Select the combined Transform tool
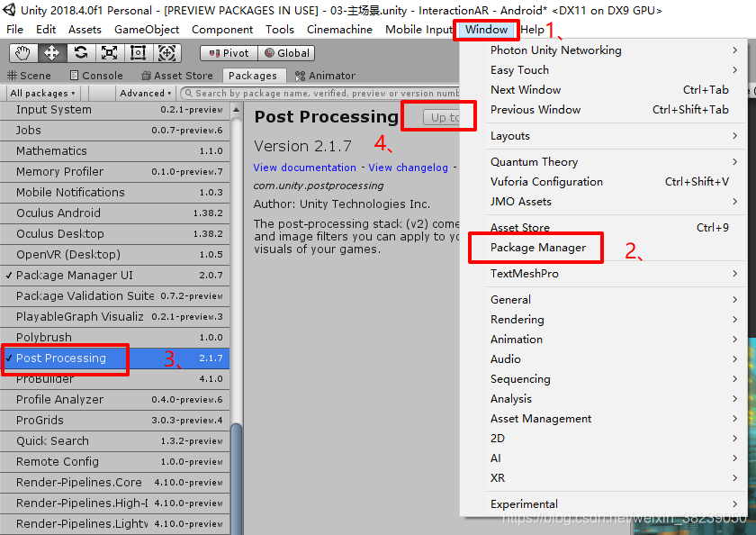The image size is (756, 535). coord(166,53)
